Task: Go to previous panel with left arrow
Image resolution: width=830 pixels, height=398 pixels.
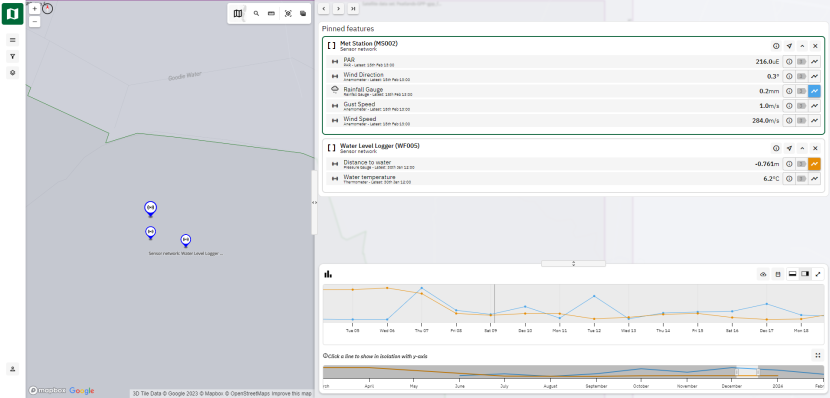Action: [x=324, y=8]
